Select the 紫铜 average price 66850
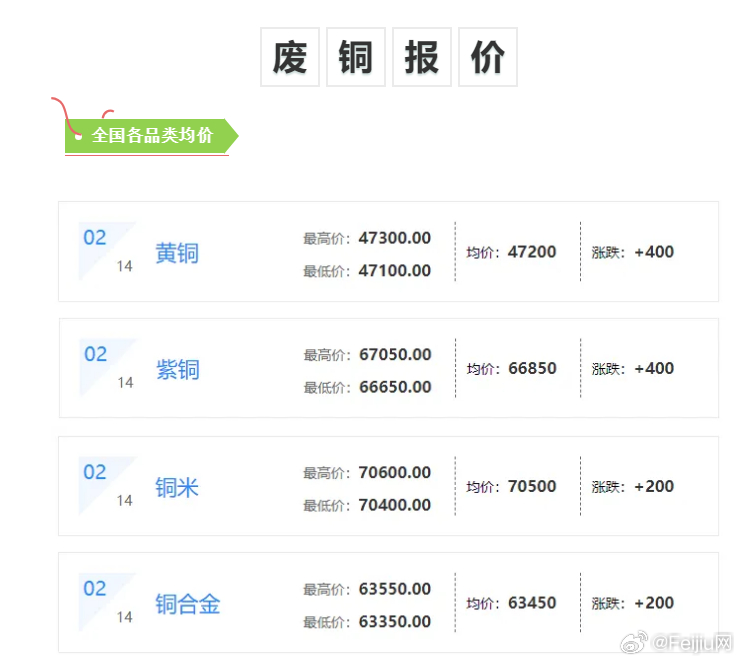 (532, 368)
